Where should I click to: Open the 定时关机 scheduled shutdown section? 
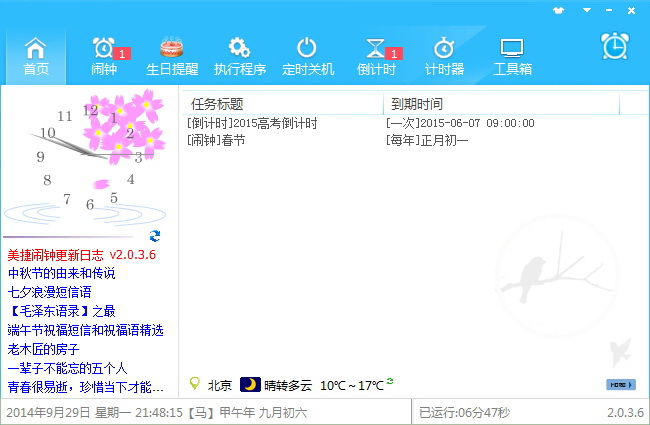click(x=307, y=56)
